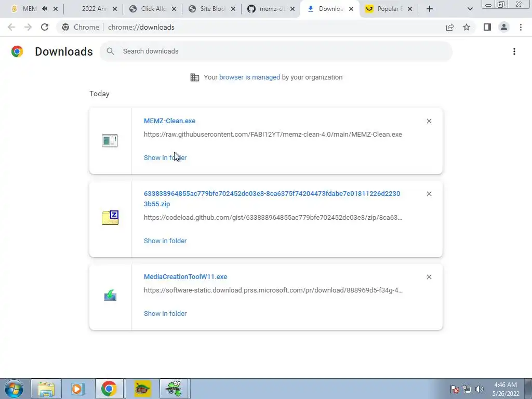
Task: Open the Windows Start menu
Action: click(x=14, y=389)
